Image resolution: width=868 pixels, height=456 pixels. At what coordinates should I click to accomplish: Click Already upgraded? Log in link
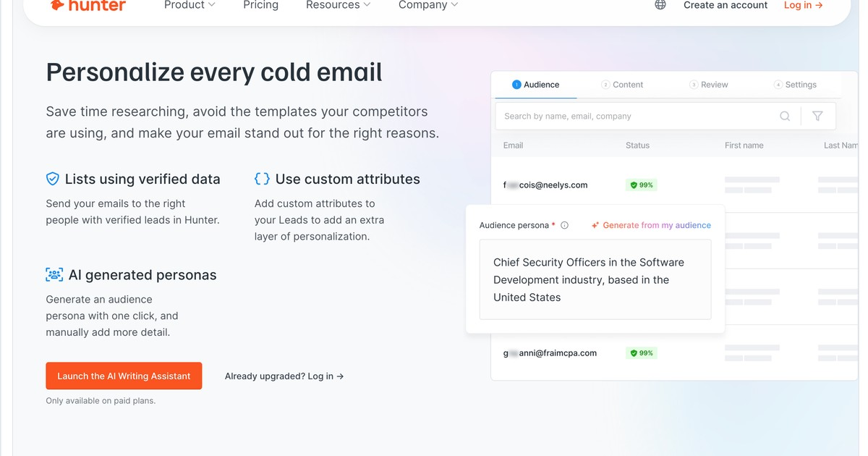(x=284, y=376)
